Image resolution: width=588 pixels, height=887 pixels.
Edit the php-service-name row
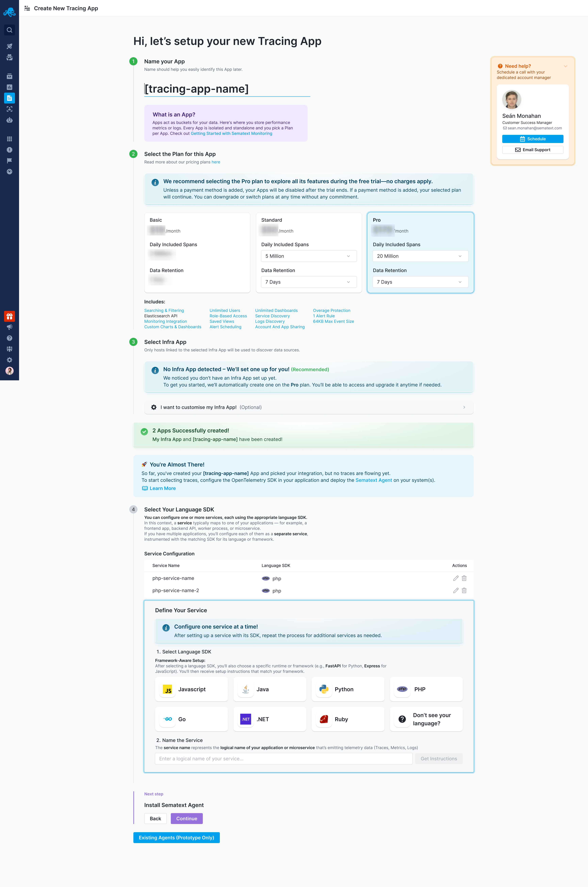coord(456,578)
